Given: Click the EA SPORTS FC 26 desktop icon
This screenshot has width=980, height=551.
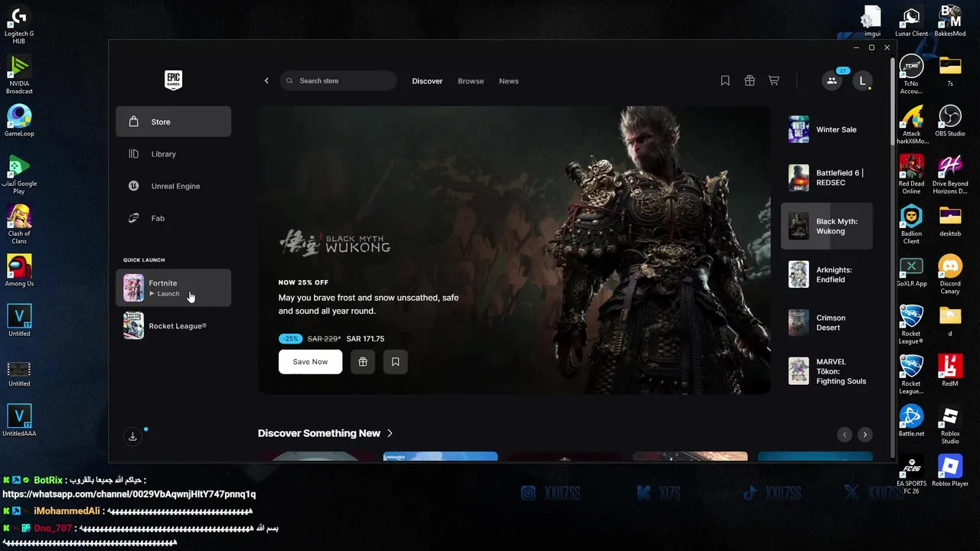Looking at the screenshot, I should coord(911,474).
